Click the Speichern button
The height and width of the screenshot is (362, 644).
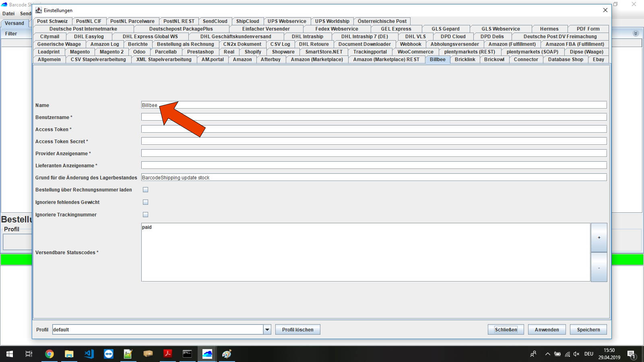pos(588,329)
